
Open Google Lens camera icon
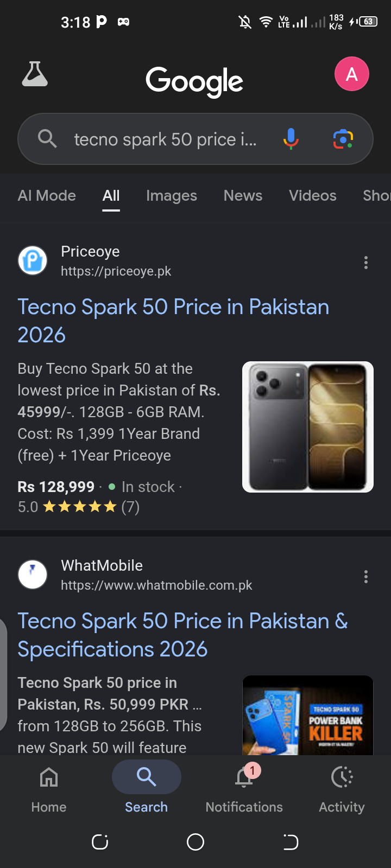(343, 139)
